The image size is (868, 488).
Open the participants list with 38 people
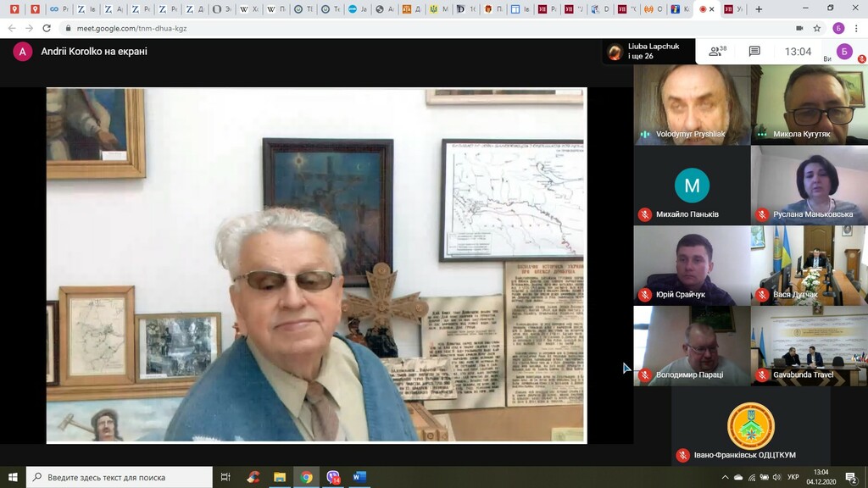[x=718, y=52]
